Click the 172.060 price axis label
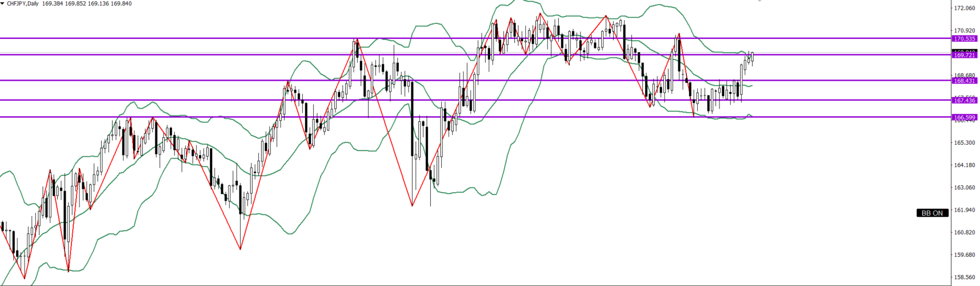 coord(964,9)
